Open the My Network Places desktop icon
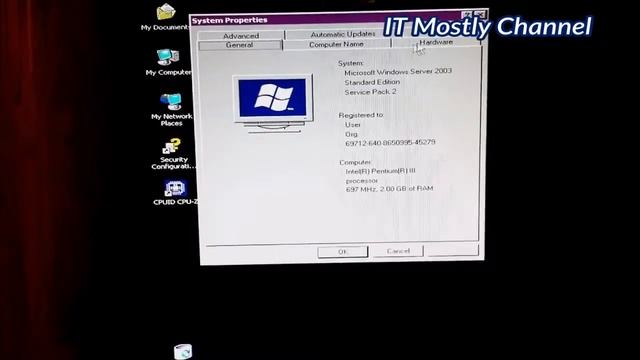Viewport: 640px width, 360px height. (171, 109)
